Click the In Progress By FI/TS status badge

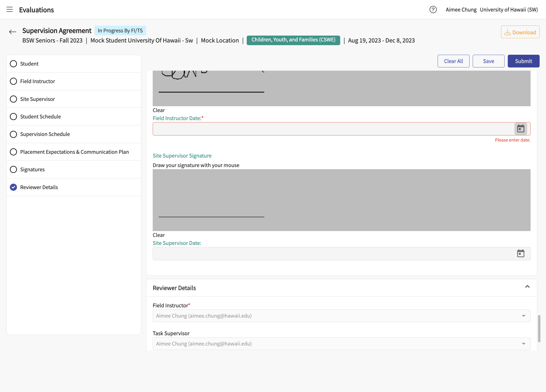[x=120, y=31]
